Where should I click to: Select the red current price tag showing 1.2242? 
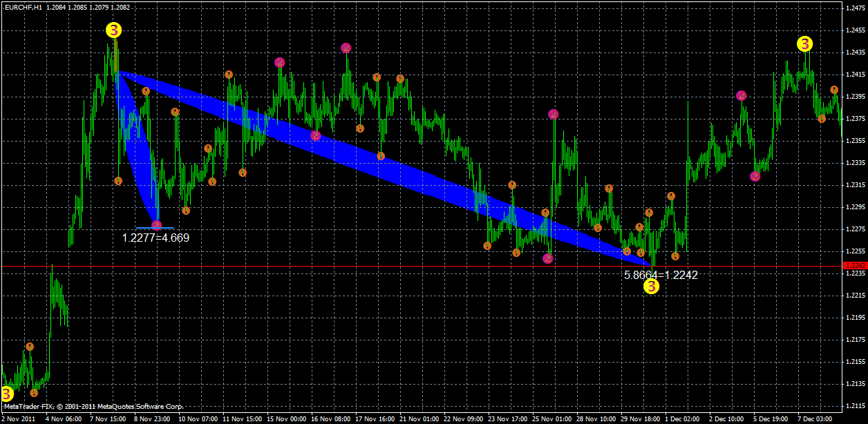click(856, 265)
